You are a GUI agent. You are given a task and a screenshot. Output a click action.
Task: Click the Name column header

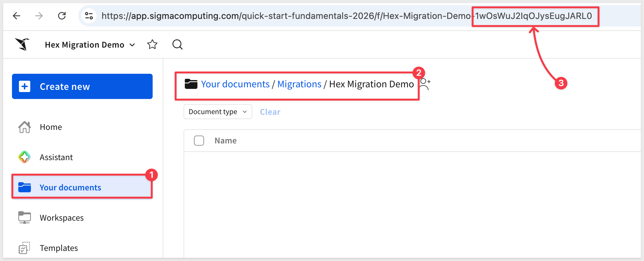pos(225,141)
